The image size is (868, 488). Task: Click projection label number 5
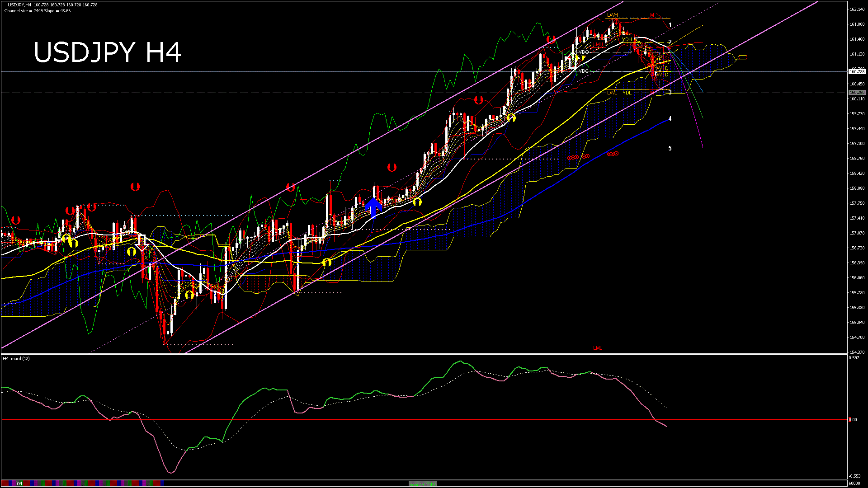[x=670, y=148]
